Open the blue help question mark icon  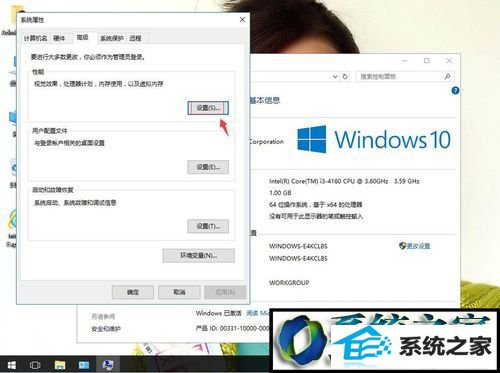(x=455, y=91)
